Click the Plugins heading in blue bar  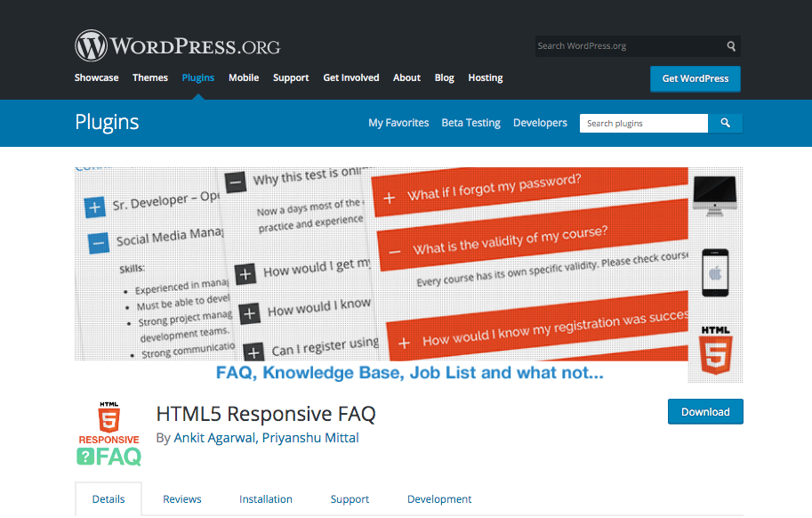click(x=107, y=122)
